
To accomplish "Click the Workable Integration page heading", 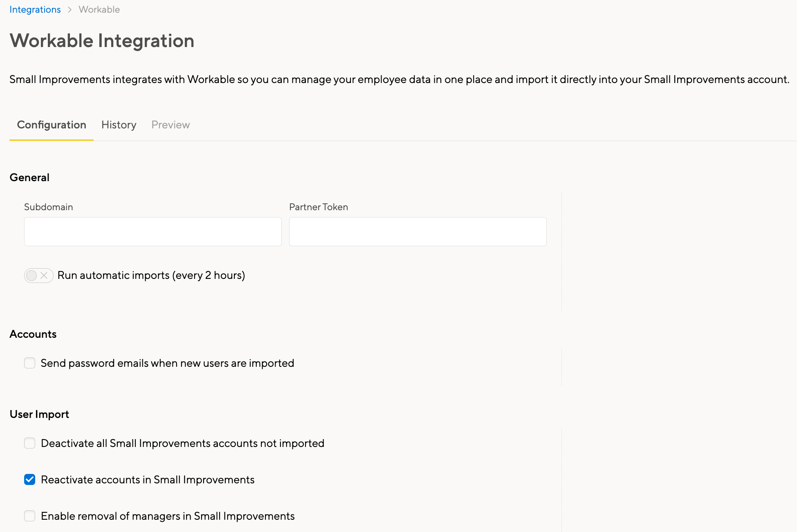I will 102,41.
